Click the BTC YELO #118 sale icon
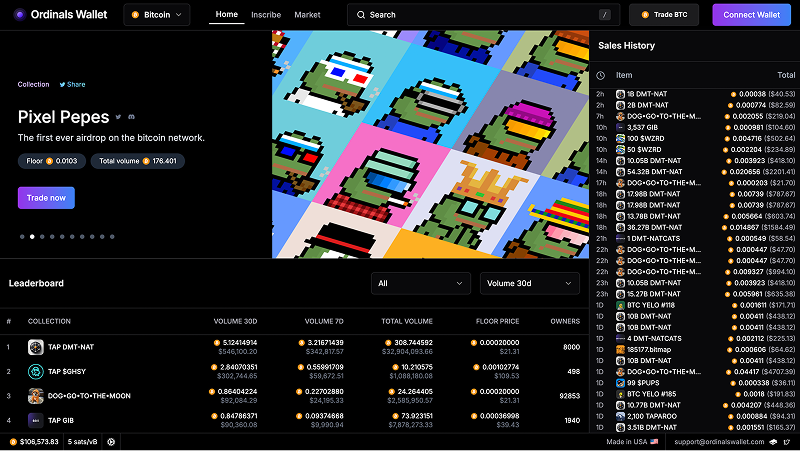Screen dimensions: 800x451 click(x=620, y=305)
